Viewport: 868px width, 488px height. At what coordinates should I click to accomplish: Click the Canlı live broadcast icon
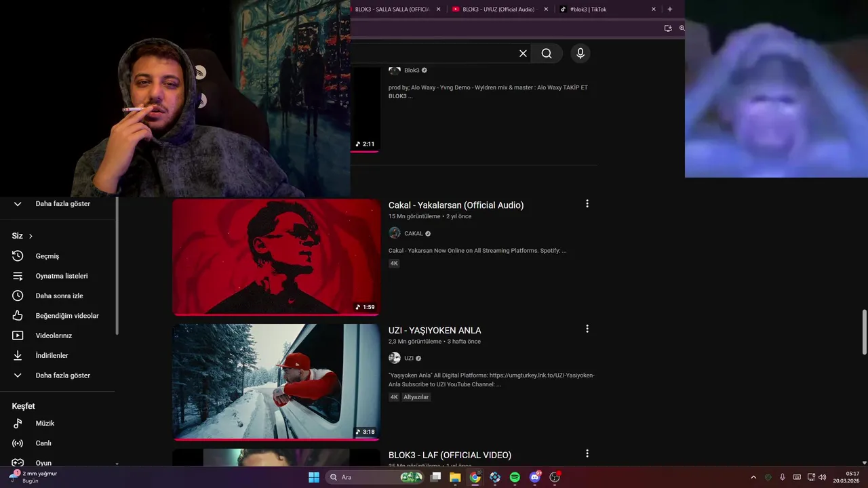pyautogui.click(x=18, y=443)
